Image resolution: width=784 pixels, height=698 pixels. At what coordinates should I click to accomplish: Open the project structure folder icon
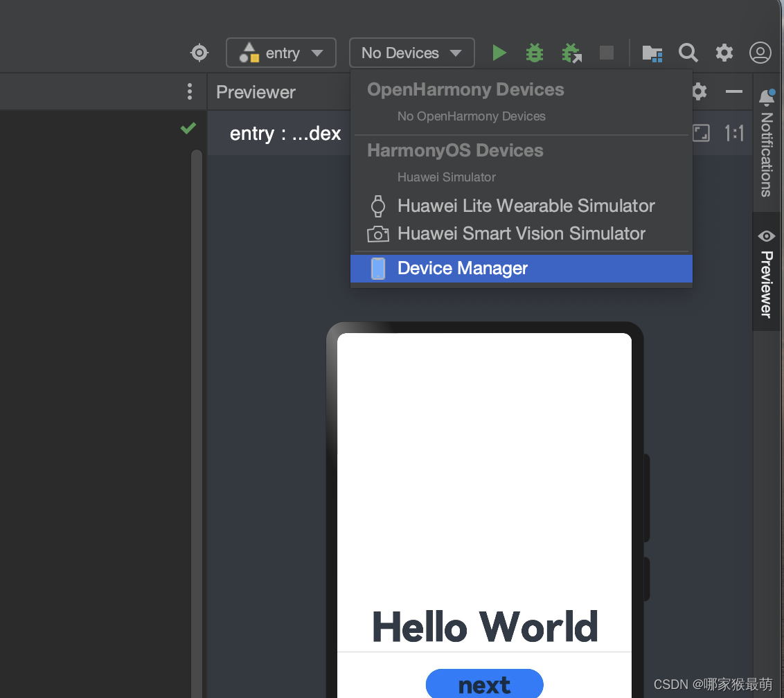point(652,53)
